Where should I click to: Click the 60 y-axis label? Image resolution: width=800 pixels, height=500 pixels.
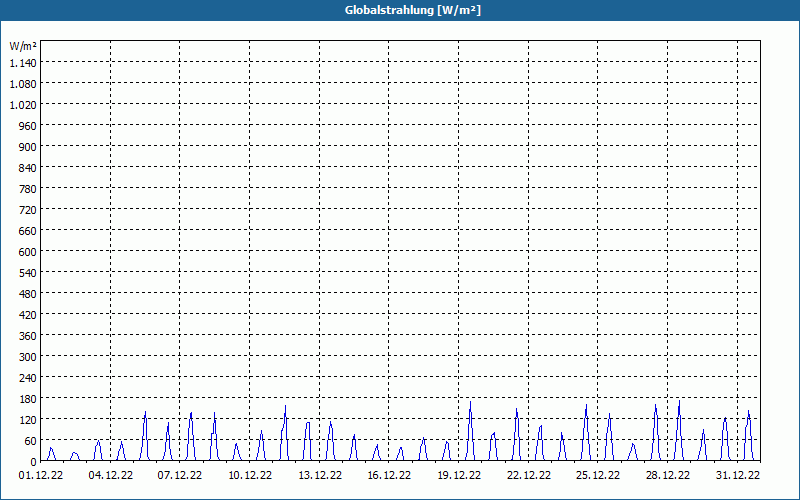(31, 441)
